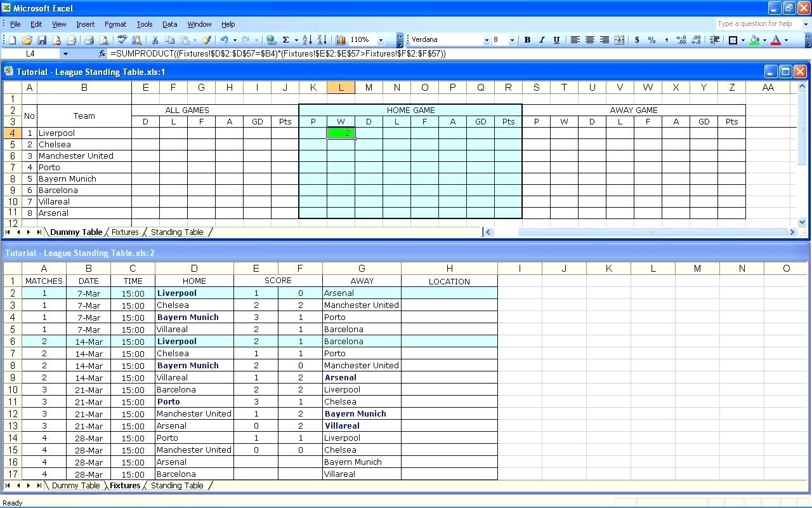
Task: Expand the Undo history arrow
Action: [234, 40]
